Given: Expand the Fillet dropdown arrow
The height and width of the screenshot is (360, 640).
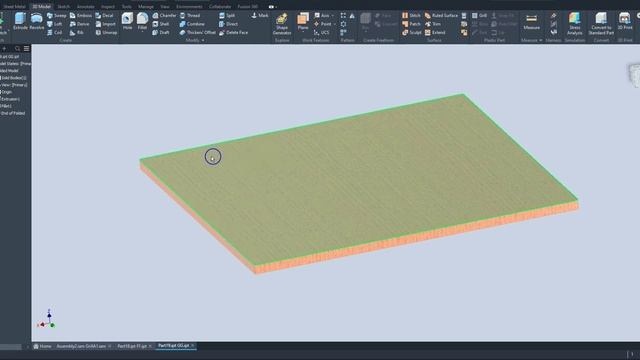Looking at the screenshot, I should pyautogui.click(x=142, y=31).
